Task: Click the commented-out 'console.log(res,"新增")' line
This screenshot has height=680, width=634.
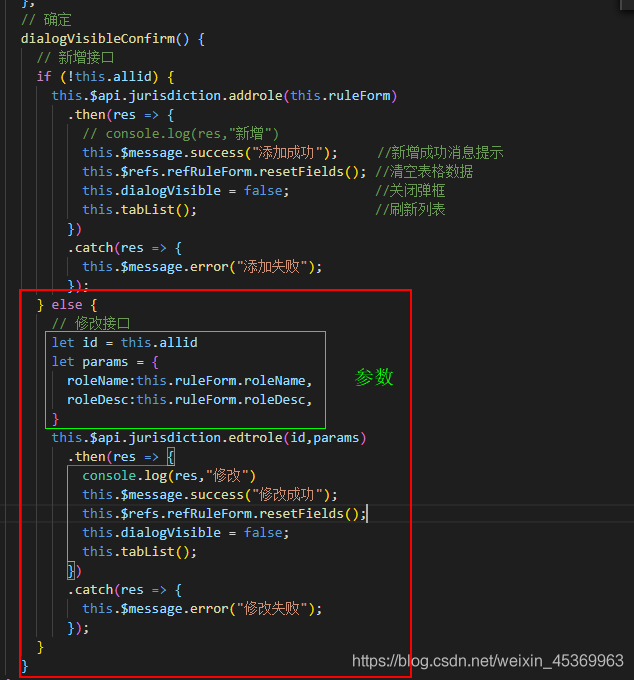Action: [x=181, y=134]
